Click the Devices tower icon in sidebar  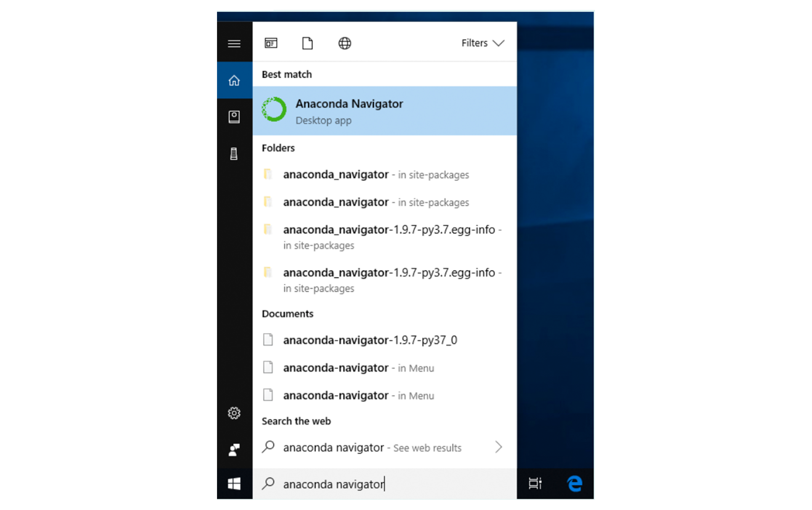pos(234,154)
